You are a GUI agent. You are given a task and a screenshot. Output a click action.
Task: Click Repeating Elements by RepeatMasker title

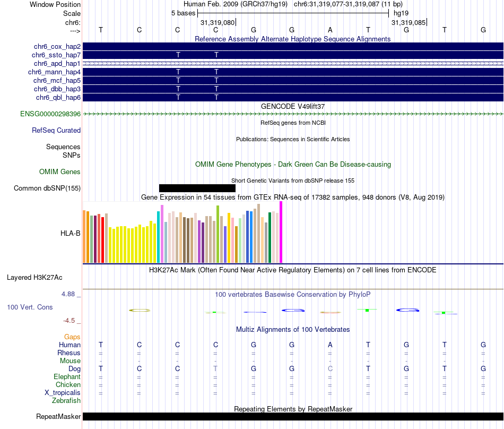pos(293,409)
